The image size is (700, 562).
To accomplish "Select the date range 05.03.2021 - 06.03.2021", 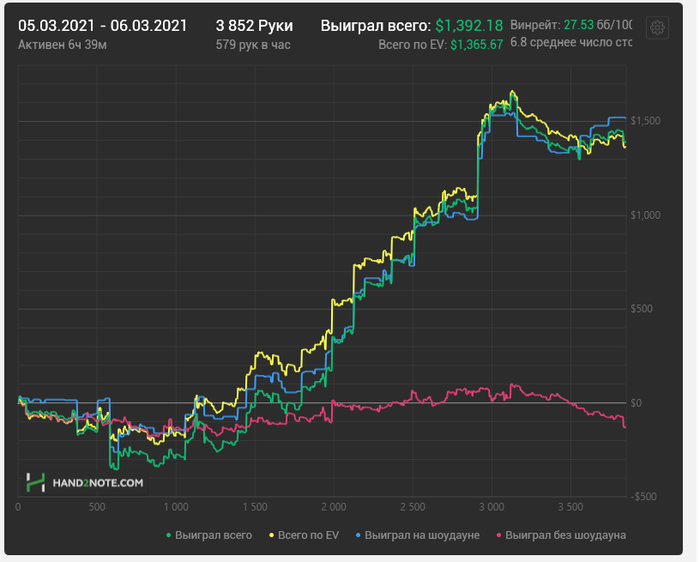I will click(102, 26).
